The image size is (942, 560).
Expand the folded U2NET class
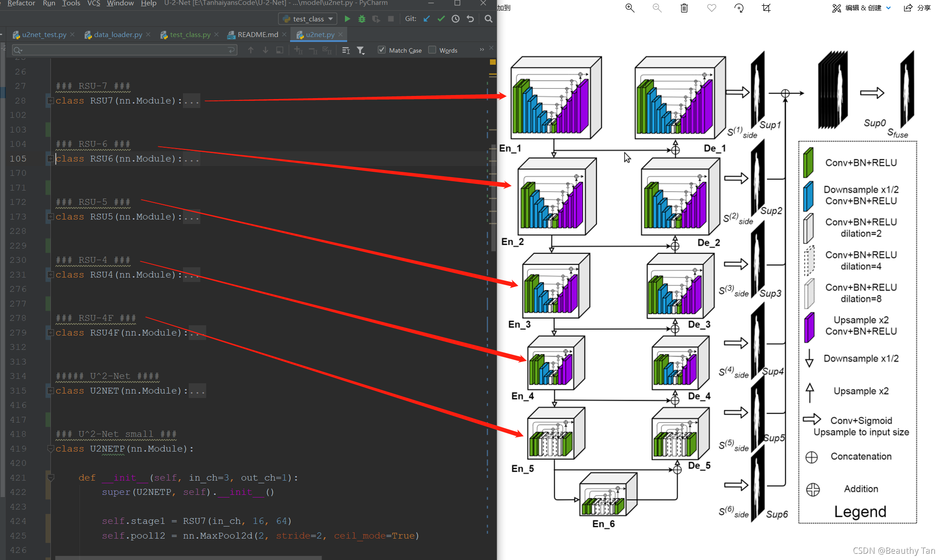[x=50, y=391]
